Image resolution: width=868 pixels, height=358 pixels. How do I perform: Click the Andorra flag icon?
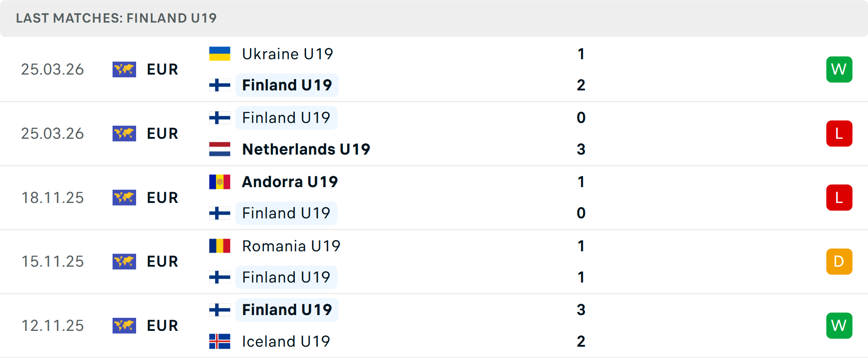point(220,182)
